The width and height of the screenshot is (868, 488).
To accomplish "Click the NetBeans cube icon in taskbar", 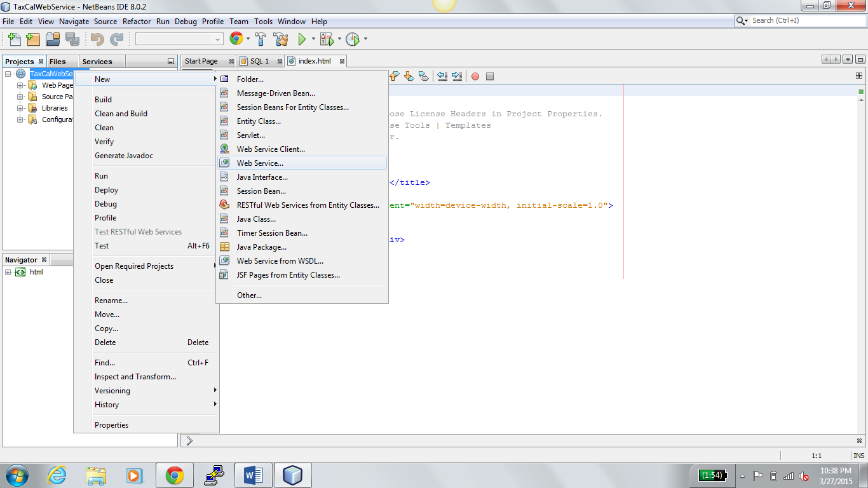I will (292, 475).
